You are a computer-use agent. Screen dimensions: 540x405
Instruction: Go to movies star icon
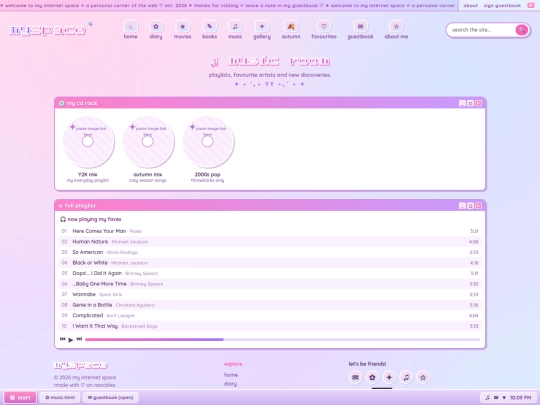click(x=183, y=27)
